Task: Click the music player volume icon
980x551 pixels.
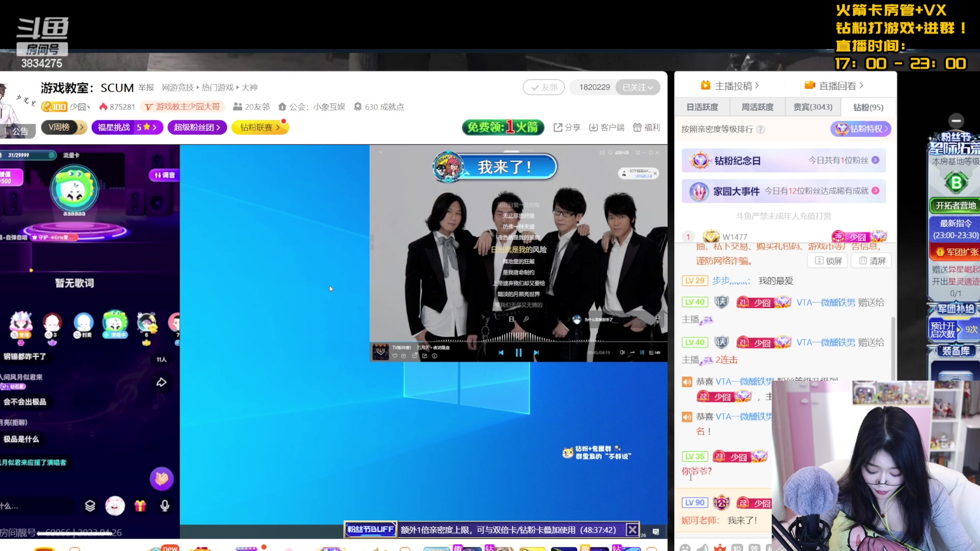Action: click(622, 353)
